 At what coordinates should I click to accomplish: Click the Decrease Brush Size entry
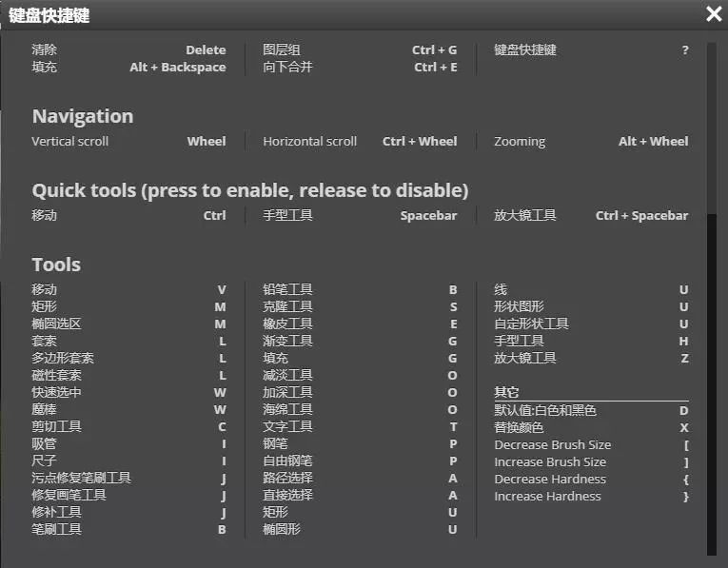point(591,444)
